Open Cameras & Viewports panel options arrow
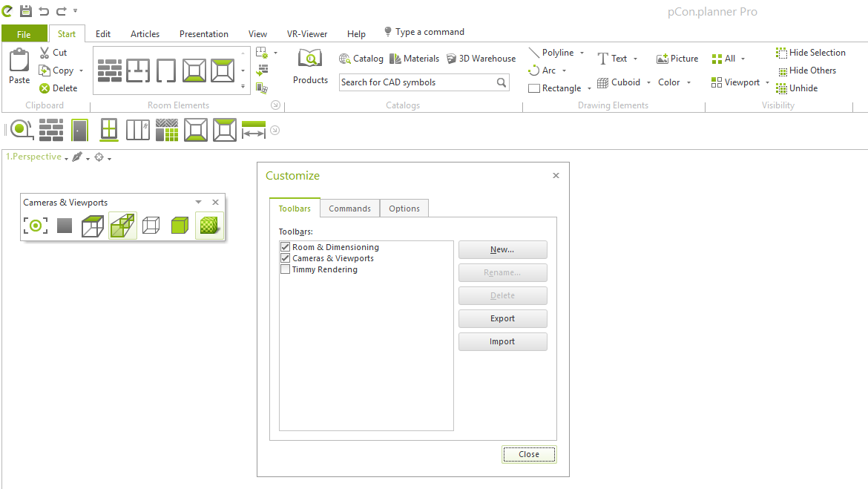Viewport: 868px width, 489px height. click(198, 202)
